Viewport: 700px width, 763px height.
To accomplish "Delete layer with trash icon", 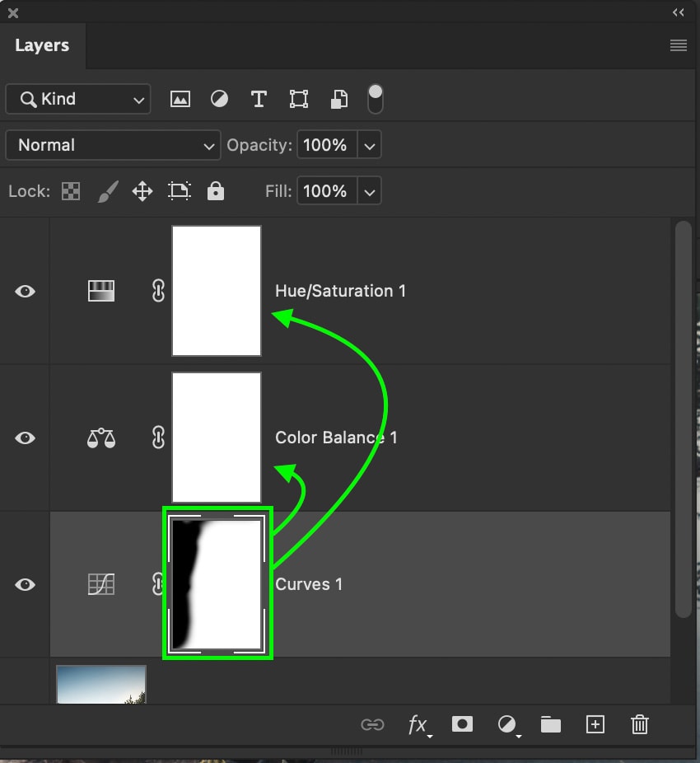I will pos(640,724).
